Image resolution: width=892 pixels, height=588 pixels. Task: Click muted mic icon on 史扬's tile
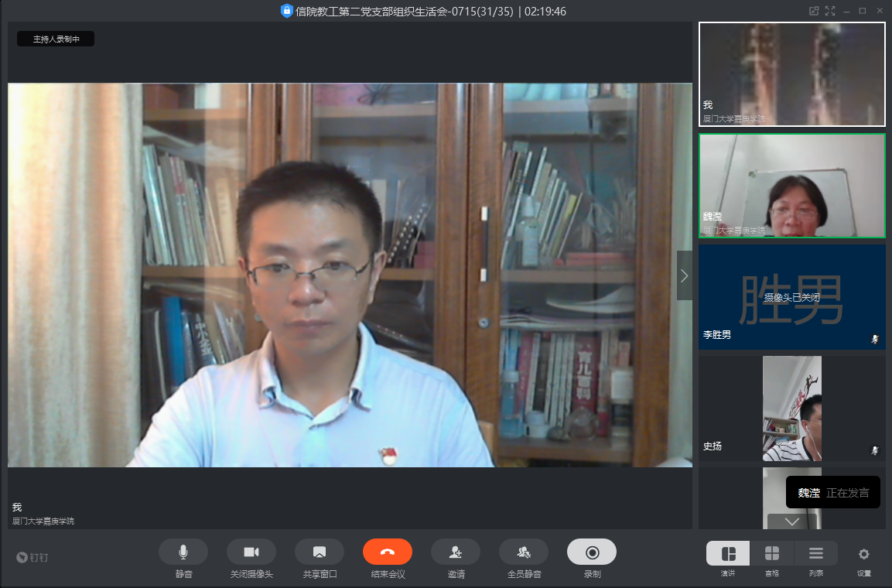click(875, 450)
